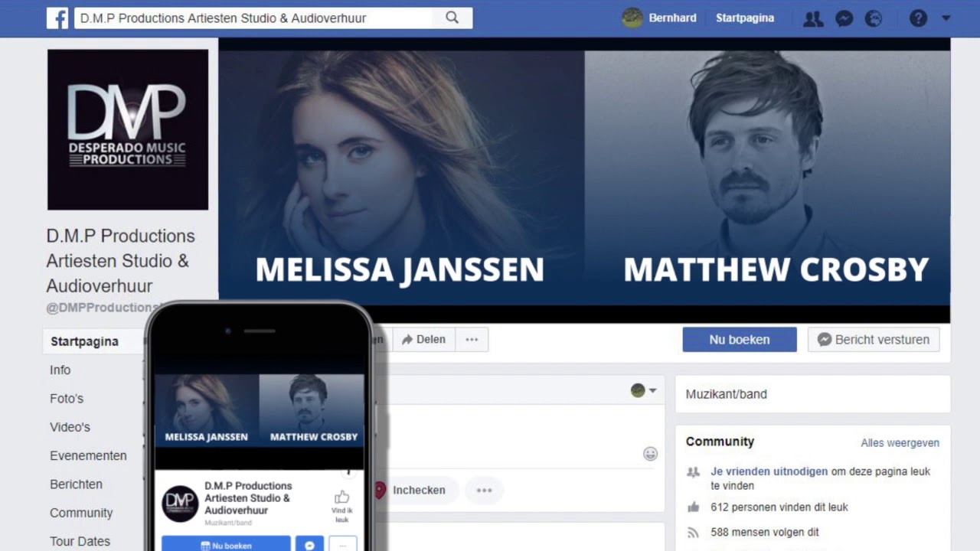Expand the account dropdown arrow in top bar
The height and width of the screenshot is (551, 980).
pyautogui.click(x=946, y=18)
